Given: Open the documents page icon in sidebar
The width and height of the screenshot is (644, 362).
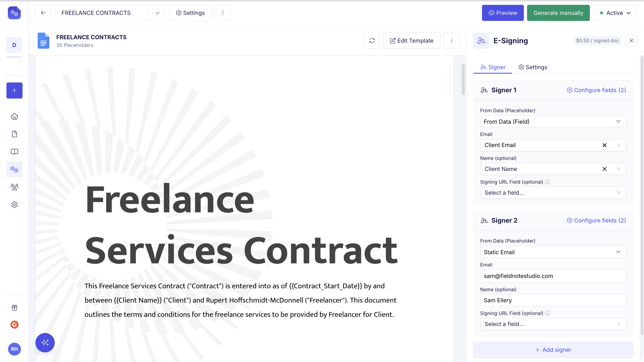Looking at the screenshot, I should pyautogui.click(x=14, y=134).
